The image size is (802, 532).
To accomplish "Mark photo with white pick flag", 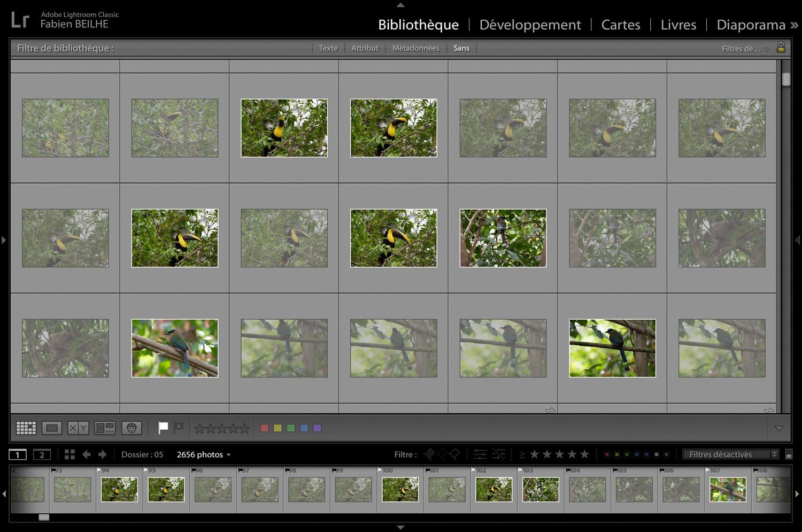I will 163,428.
